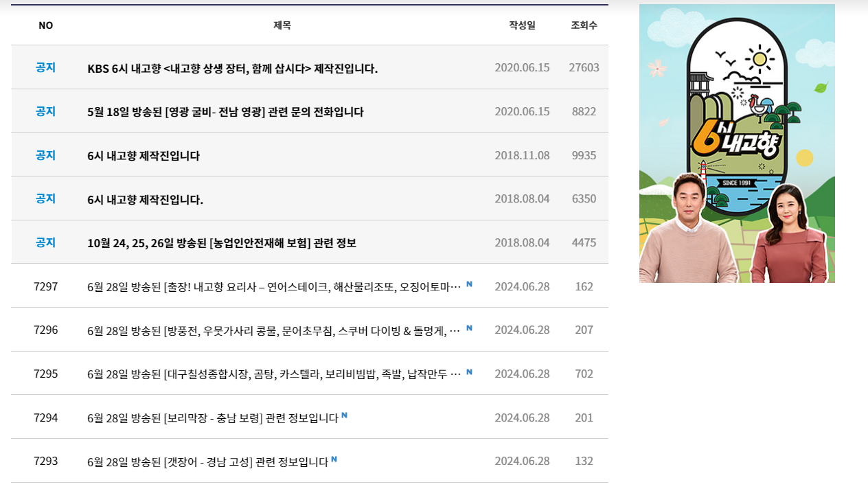Click view count 162
The image size is (868, 491).
tap(584, 286)
